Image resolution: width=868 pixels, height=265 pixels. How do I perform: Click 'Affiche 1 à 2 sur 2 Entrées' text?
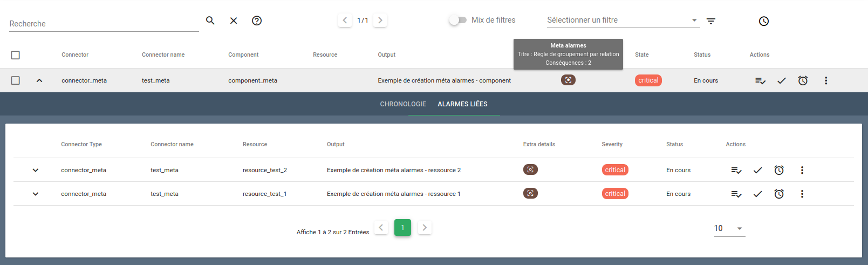[x=333, y=232]
